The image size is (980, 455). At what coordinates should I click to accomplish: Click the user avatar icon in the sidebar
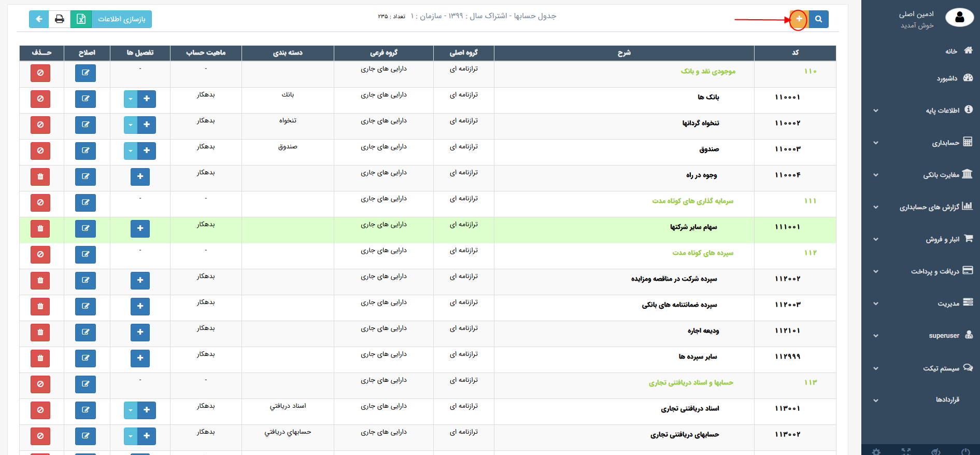(x=959, y=18)
